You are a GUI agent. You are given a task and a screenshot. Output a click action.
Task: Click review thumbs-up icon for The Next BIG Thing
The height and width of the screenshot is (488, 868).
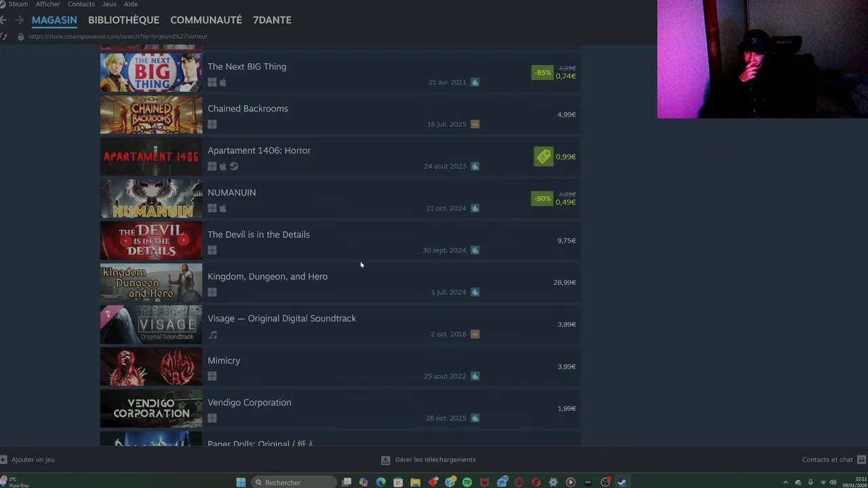pos(475,82)
